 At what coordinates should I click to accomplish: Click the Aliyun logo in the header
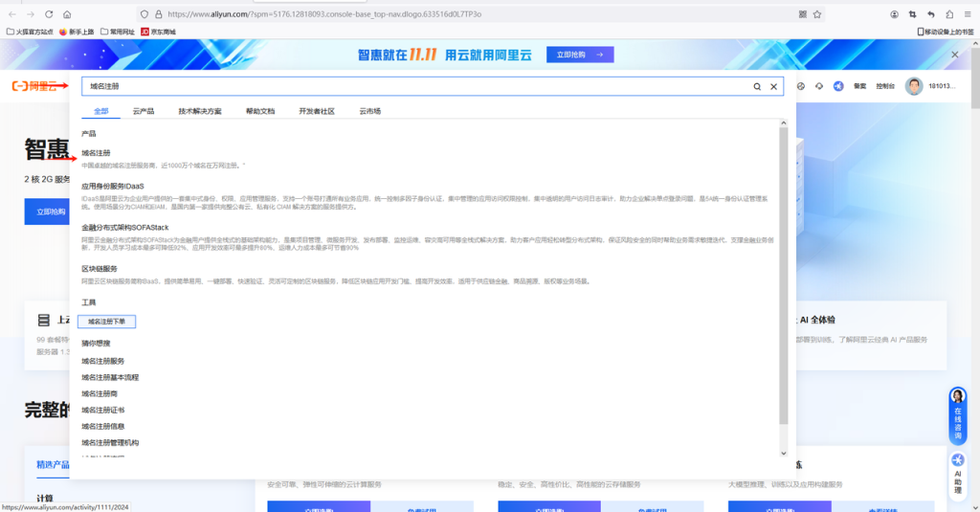point(34,86)
